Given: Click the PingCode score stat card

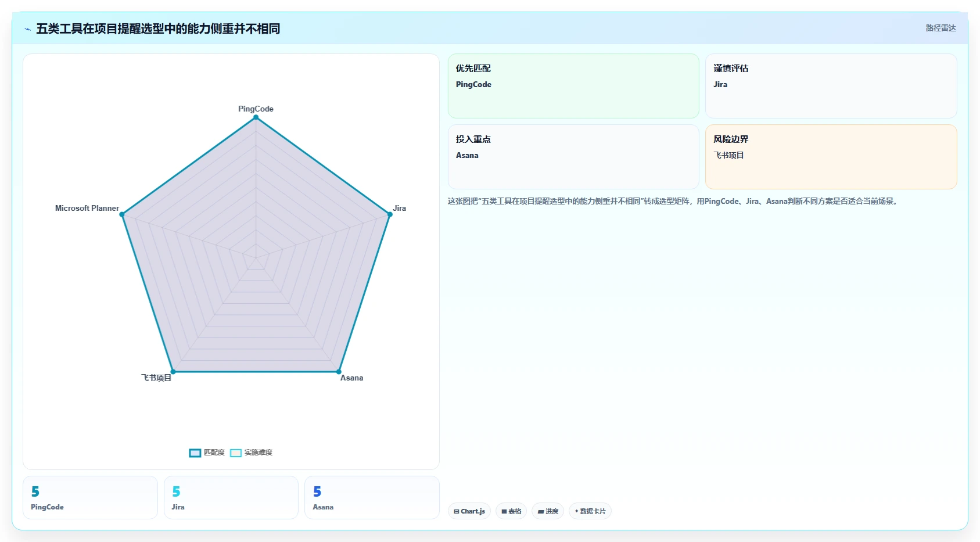Looking at the screenshot, I should (90, 497).
